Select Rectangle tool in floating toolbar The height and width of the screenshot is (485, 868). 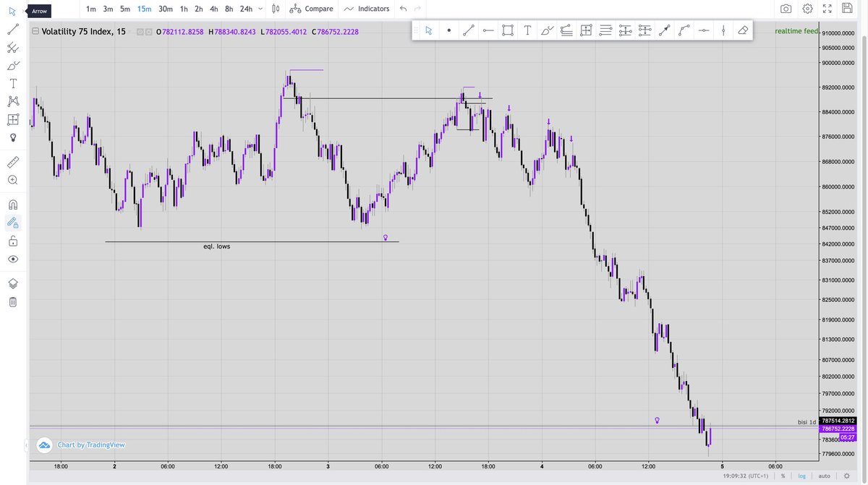click(x=508, y=30)
